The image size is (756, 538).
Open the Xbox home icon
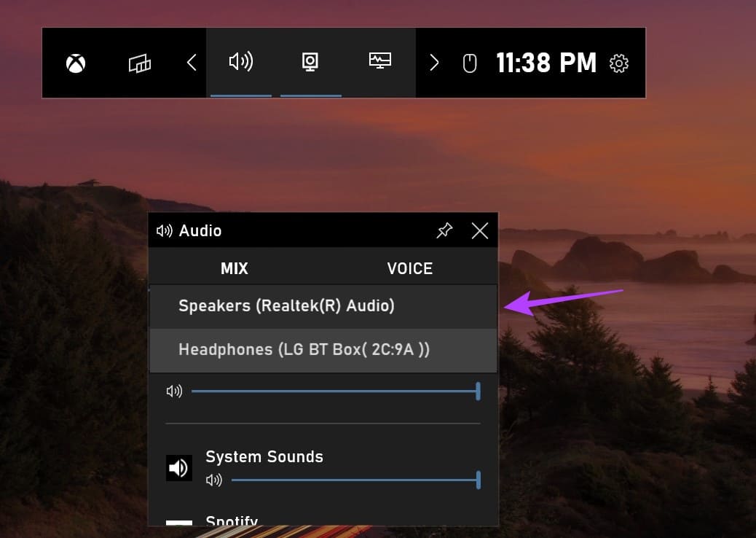point(76,63)
